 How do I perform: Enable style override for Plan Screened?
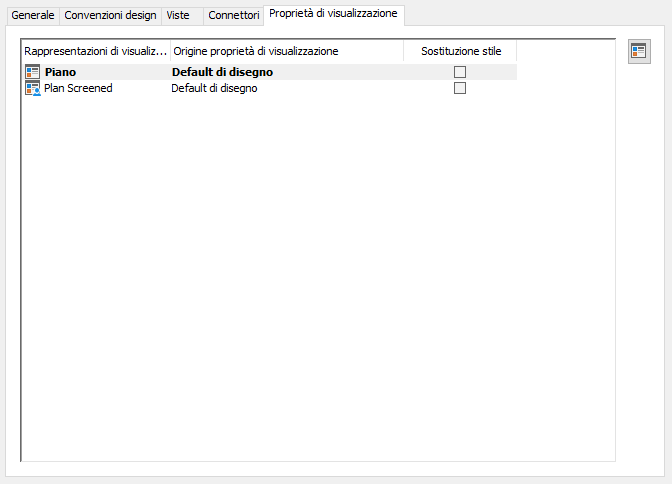(x=460, y=88)
